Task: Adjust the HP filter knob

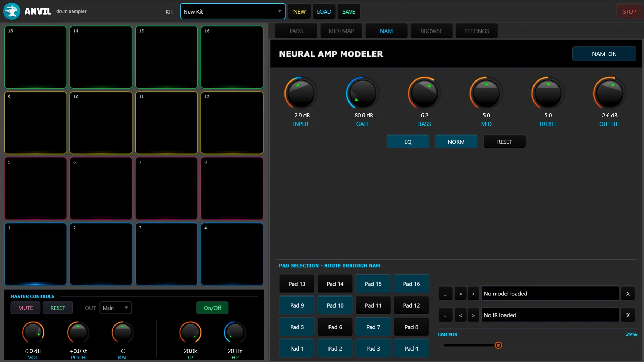Action: [235, 332]
